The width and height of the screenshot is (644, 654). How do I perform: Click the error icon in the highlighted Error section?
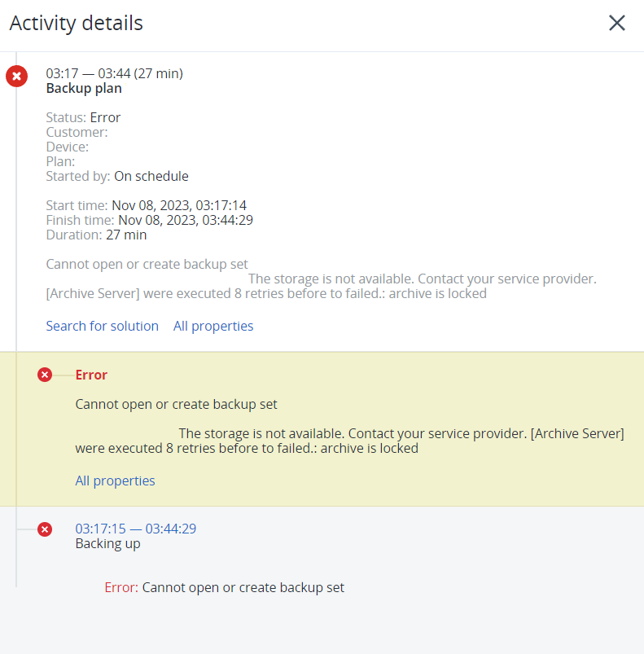pos(45,375)
